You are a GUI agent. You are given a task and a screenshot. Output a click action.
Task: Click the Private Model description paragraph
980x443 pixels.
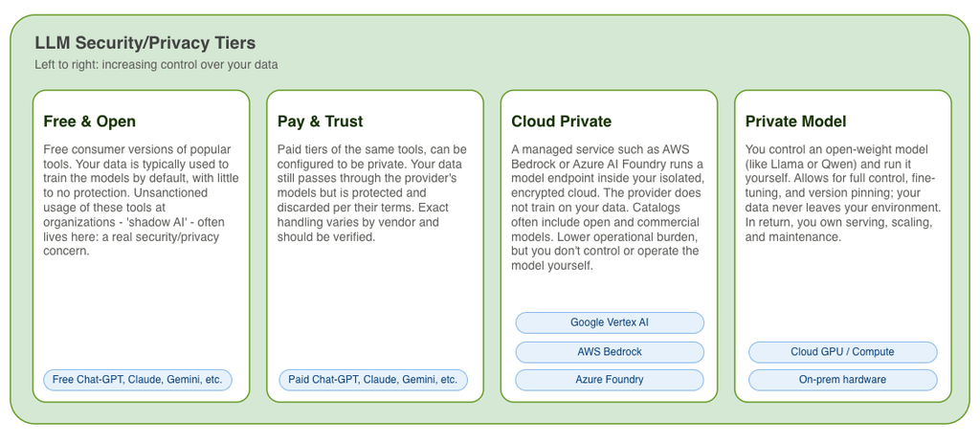pyautogui.click(x=842, y=193)
